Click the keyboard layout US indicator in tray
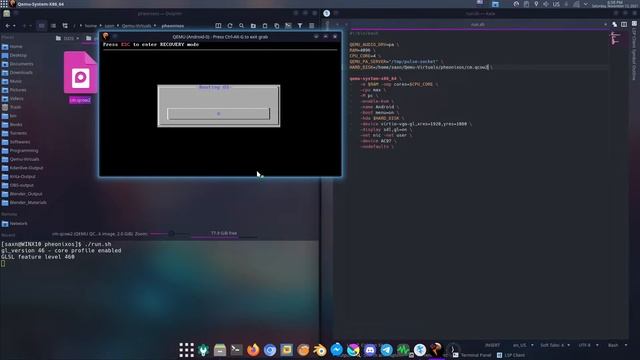Viewport: 640px width, 360px height. pyautogui.click(x=556, y=4)
